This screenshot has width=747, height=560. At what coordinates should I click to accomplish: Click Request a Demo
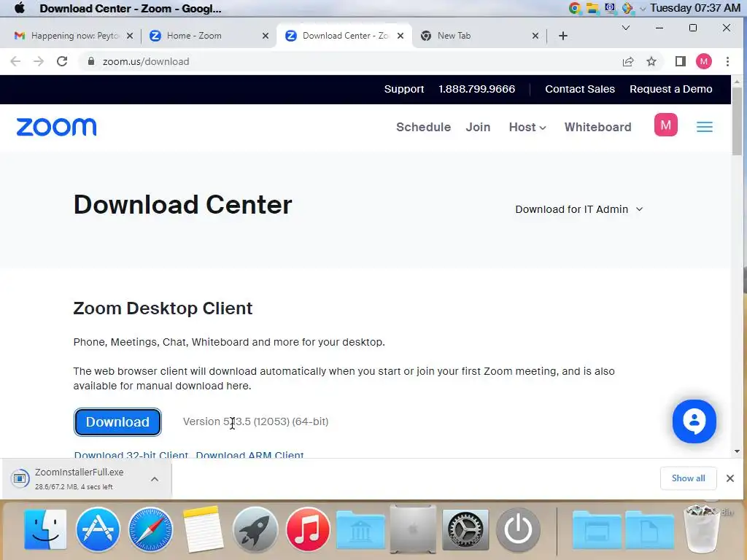[671, 89]
